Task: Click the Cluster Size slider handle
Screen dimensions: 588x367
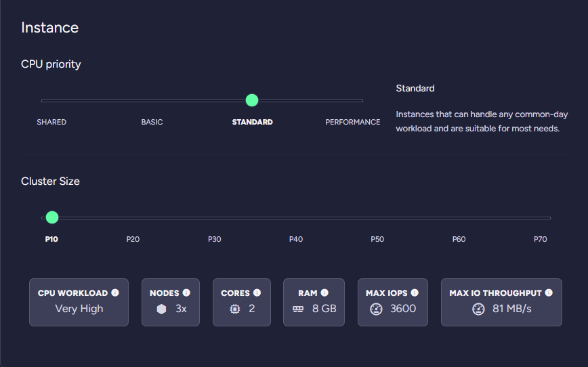Action: 52,217
